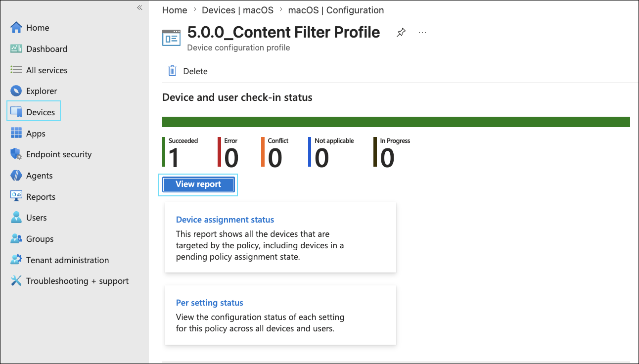Viewport: 639px width, 364px height.
Task: Open Device assignment status report
Action: tap(225, 220)
